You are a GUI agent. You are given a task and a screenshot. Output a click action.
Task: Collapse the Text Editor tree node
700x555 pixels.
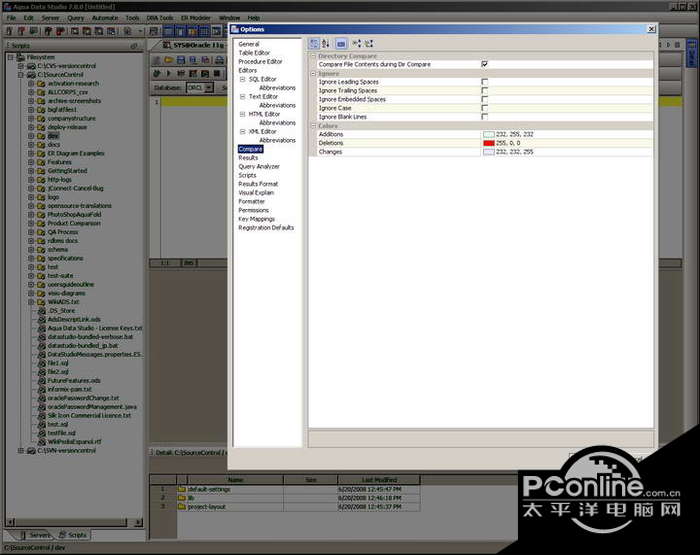point(242,96)
